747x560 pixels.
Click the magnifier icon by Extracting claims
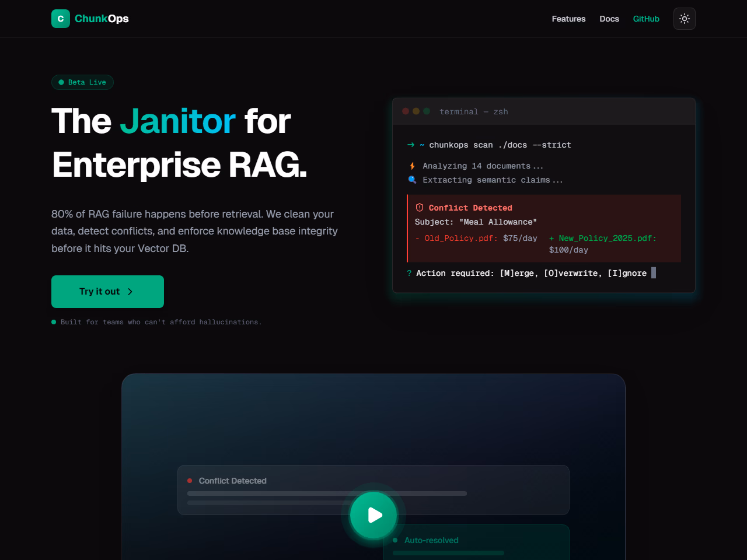click(412, 180)
